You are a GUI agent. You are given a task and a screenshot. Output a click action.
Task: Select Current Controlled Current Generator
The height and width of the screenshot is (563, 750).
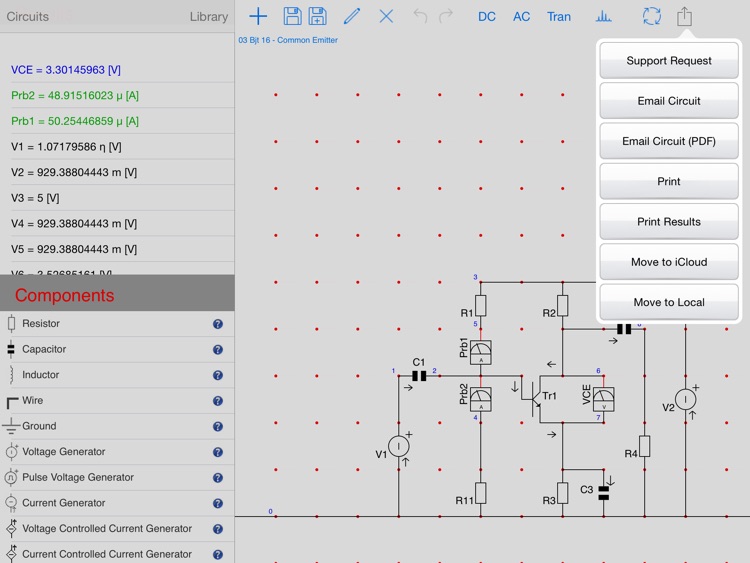tap(117, 554)
